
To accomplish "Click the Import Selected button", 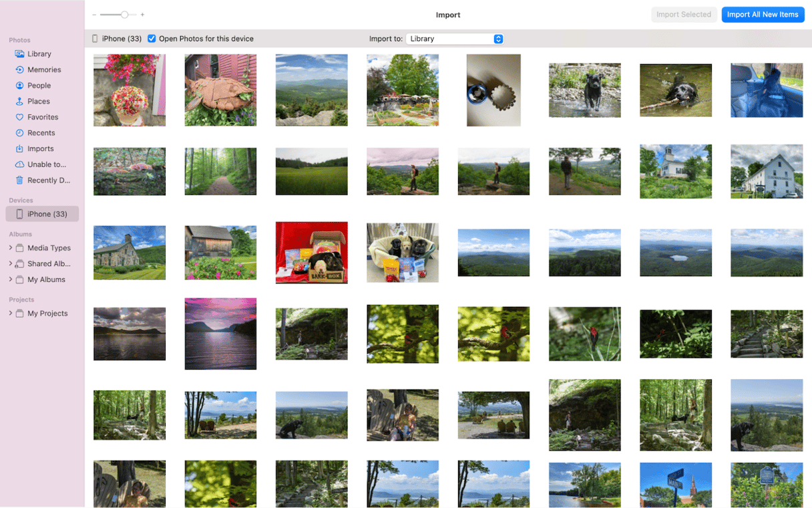I will click(x=683, y=15).
